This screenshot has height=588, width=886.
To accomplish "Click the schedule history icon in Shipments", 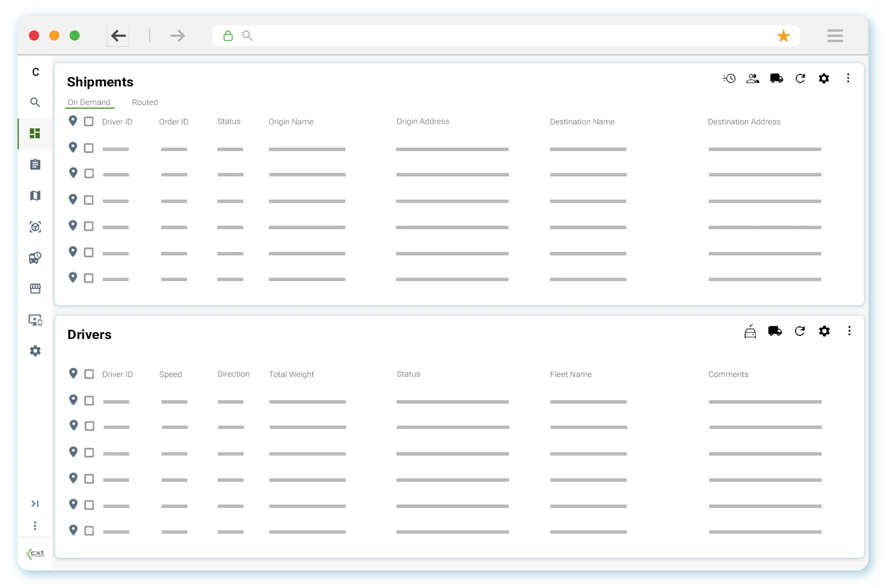I will click(729, 79).
